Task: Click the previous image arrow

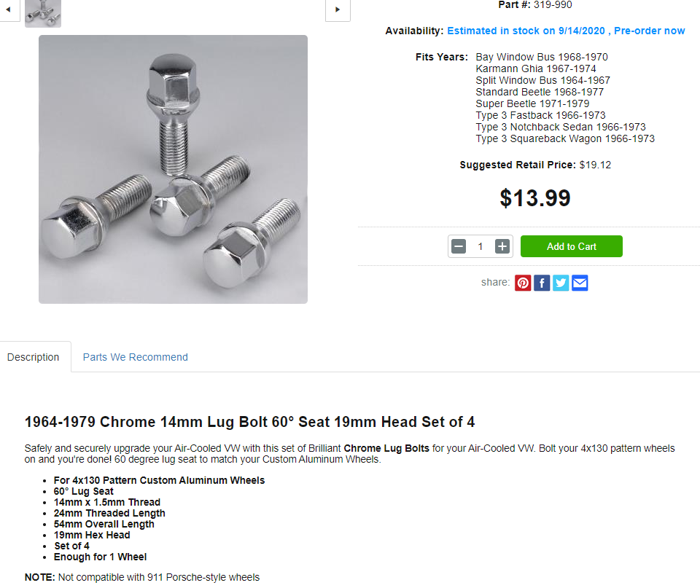Action: coord(8,9)
